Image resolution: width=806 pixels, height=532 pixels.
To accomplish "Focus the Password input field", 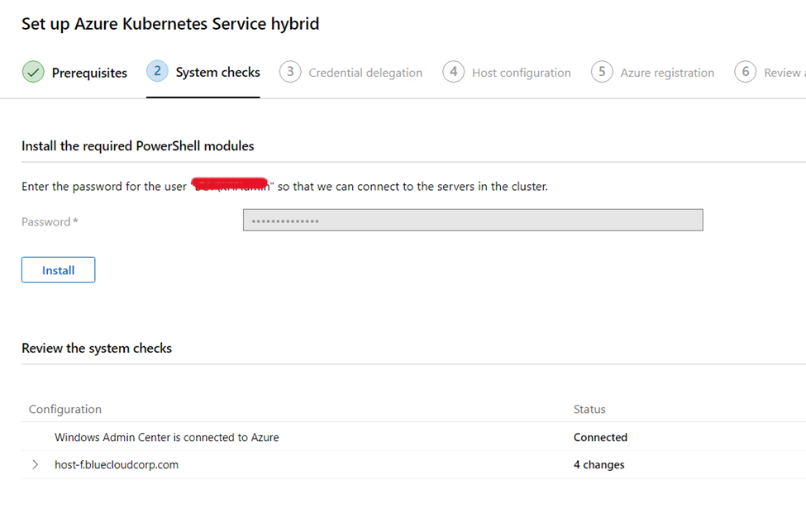I will (x=473, y=221).
